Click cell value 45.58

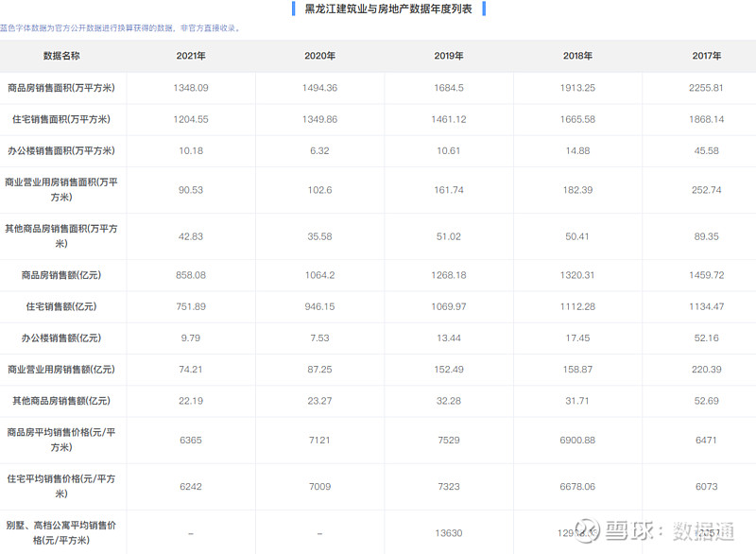[706, 150]
